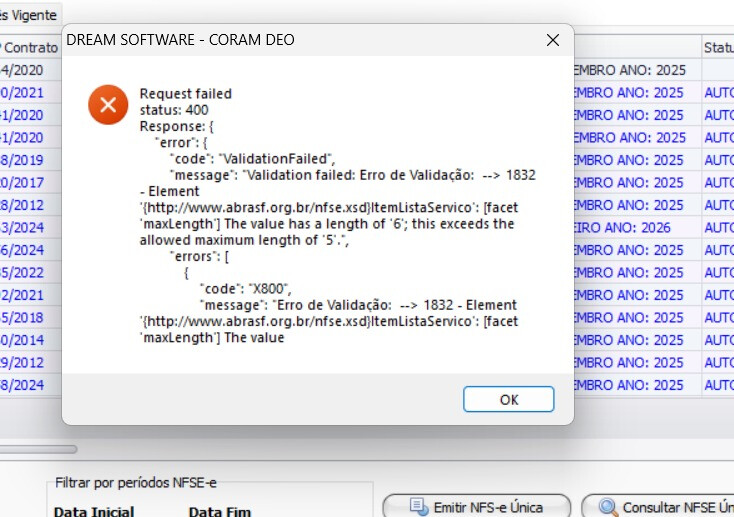Click the red error icon in the dialog
The height and width of the screenshot is (517, 734).
pos(108,105)
